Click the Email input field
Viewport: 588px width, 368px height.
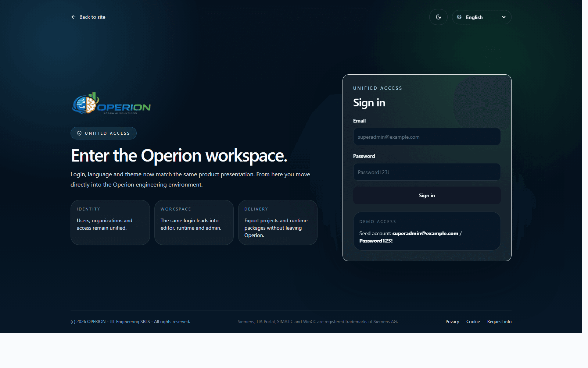427,137
